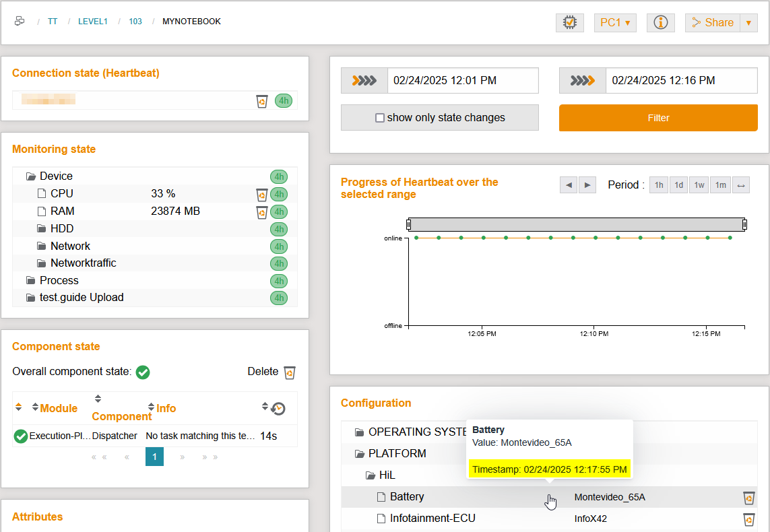Image resolution: width=770 pixels, height=532 pixels.
Task: Open the Share dropdown arrow
Action: [748, 23]
